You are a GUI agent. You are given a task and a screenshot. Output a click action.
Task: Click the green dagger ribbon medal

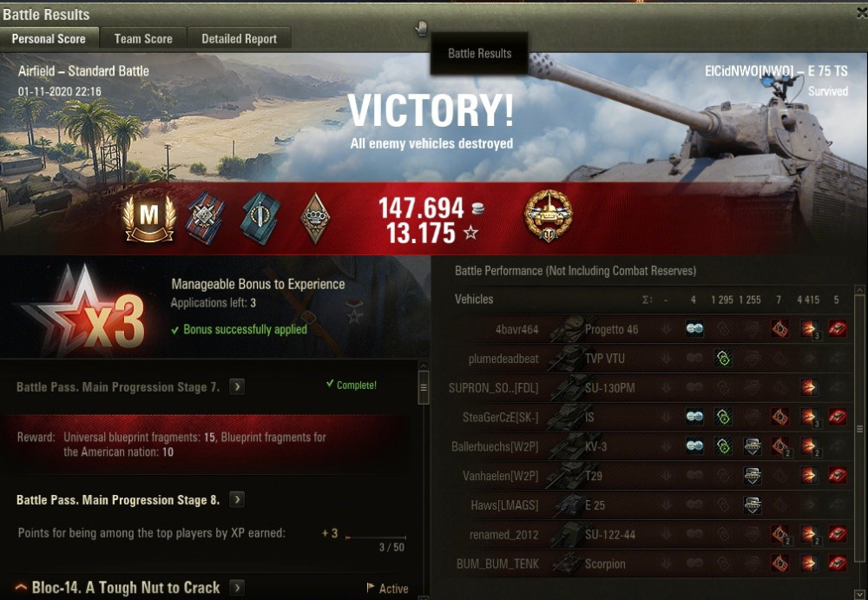(x=260, y=218)
